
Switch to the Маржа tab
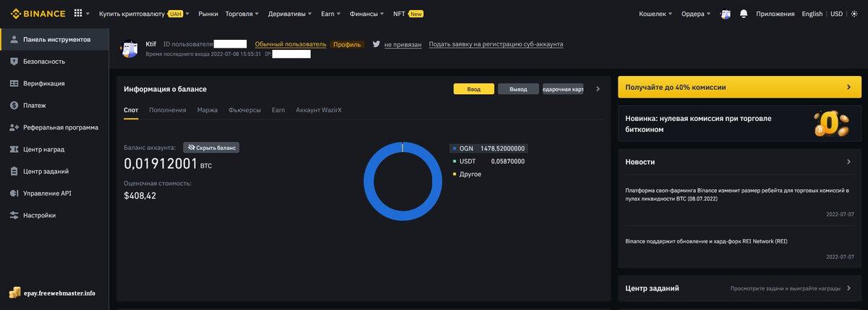coord(207,110)
